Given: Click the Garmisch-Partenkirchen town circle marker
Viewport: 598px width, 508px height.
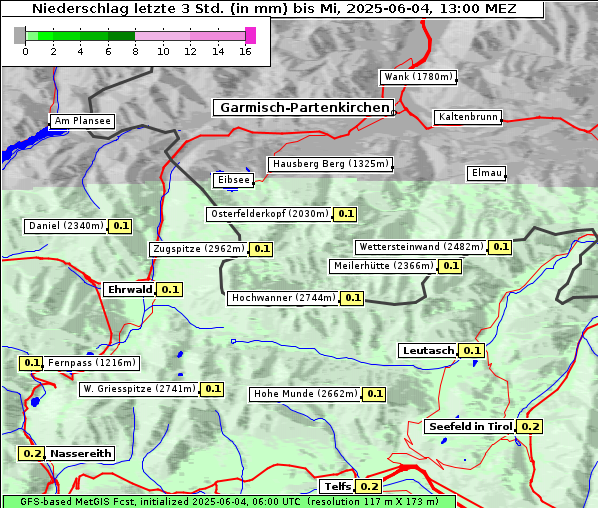Looking at the screenshot, I should click(394, 113).
